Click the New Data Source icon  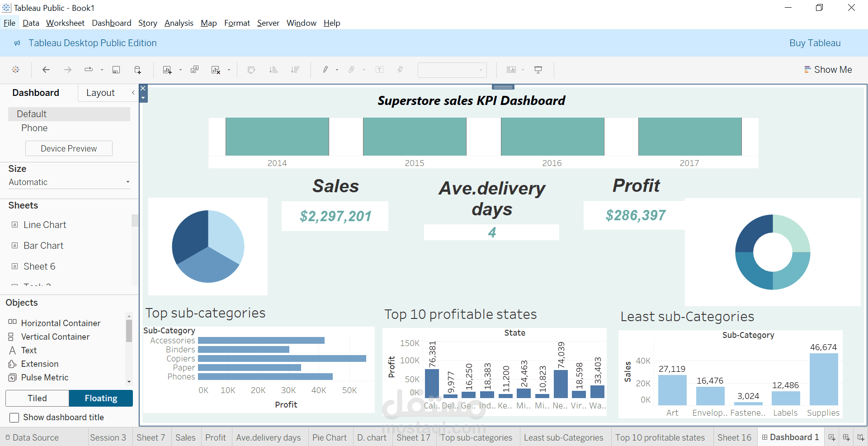[138, 70]
